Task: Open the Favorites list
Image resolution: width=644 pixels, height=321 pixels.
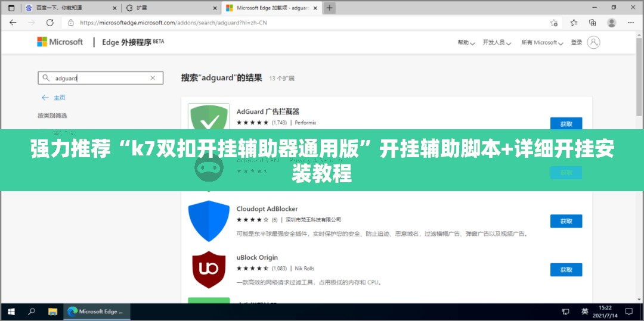Action: 574,23
